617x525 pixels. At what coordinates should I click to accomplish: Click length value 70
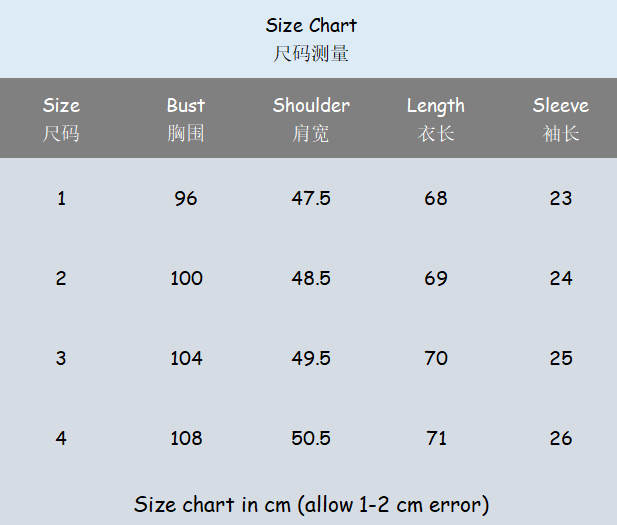tap(436, 358)
